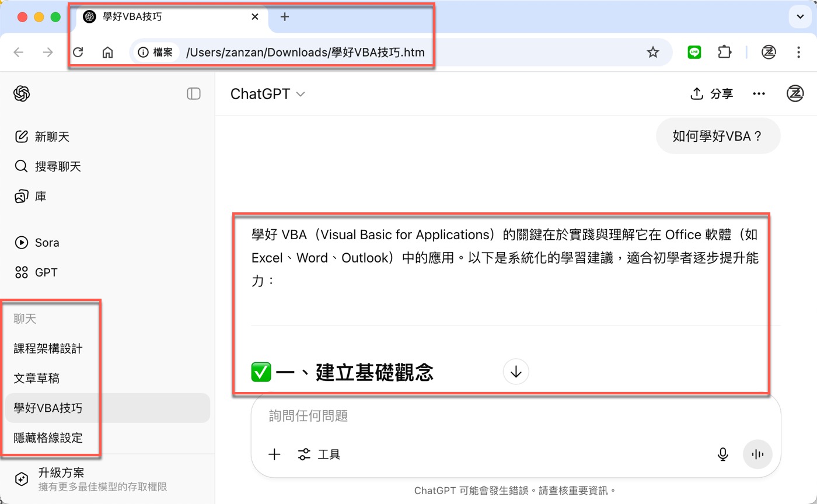
Task: Bookmark the page with the star icon
Action: point(653,52)
